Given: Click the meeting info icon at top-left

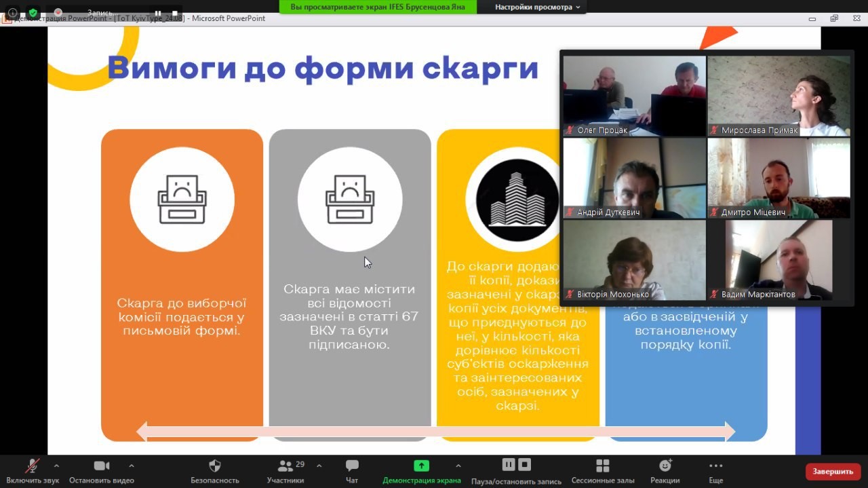Looking at the screenshot, I should pyautogui.click(x=12, y=12).
